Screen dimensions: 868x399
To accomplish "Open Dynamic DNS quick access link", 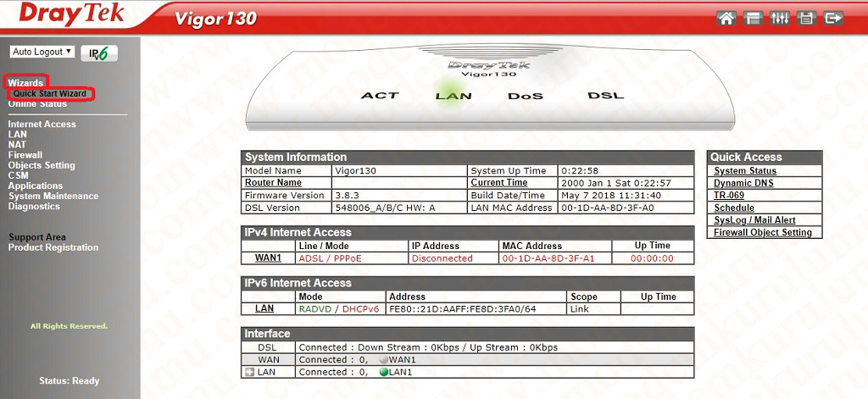I will 743,183.
